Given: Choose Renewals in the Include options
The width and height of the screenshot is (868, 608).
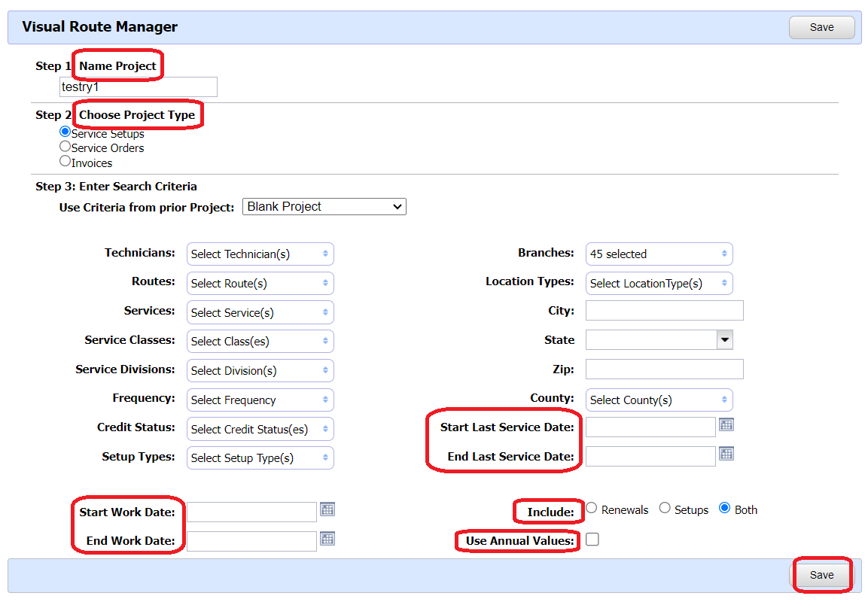Looking at the screenshot, I should 591,508.
